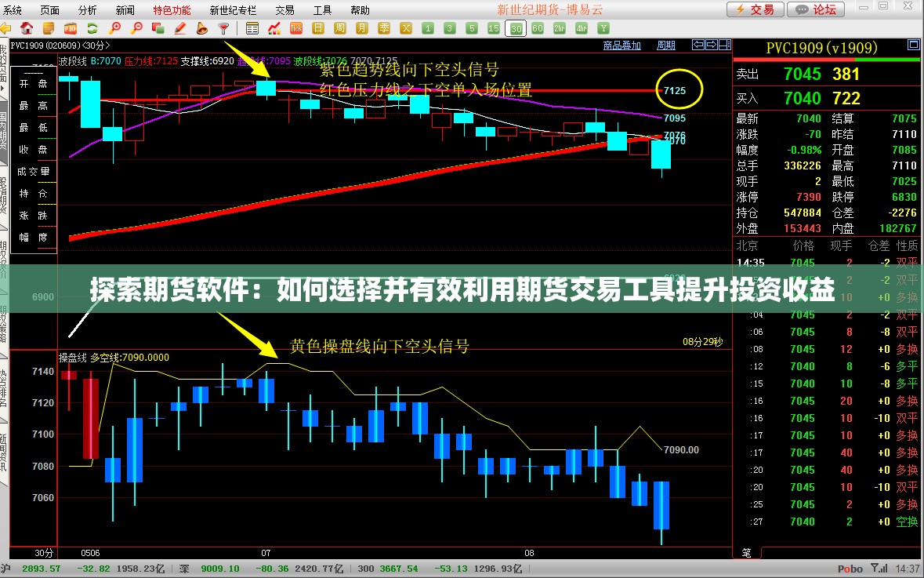
Task: Click the PVC1909(v1909) contract title
Action: click(x=821, y=49)
